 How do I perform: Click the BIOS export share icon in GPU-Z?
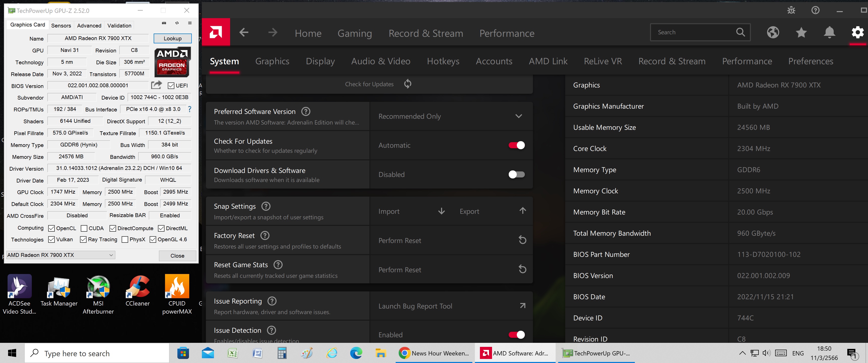(156, 85)
